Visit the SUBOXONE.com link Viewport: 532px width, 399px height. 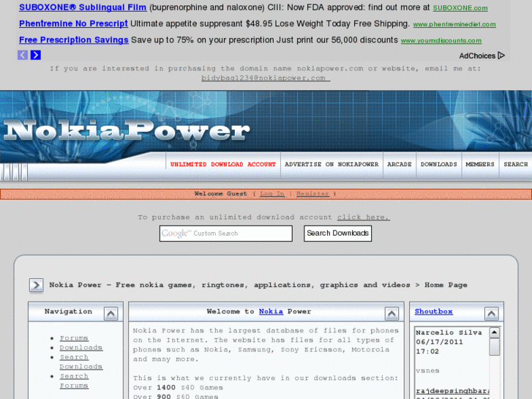[x=460, y=8]
